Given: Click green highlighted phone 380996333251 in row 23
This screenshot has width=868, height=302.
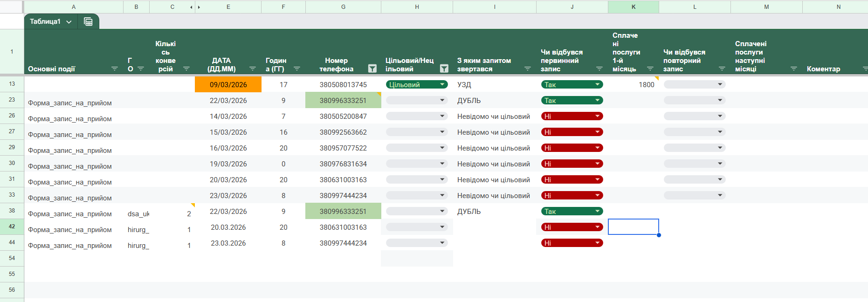Looking at the screenshot, I should [343, 100].
